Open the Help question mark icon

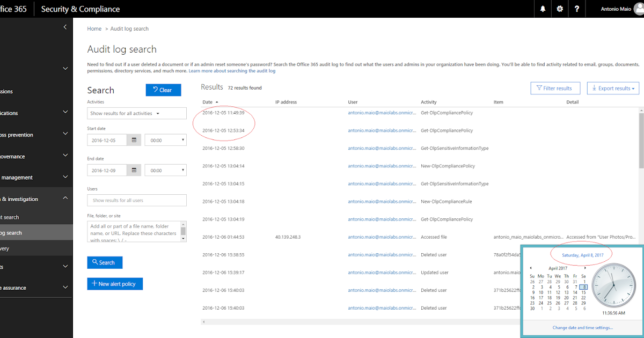tap(576, 9)
